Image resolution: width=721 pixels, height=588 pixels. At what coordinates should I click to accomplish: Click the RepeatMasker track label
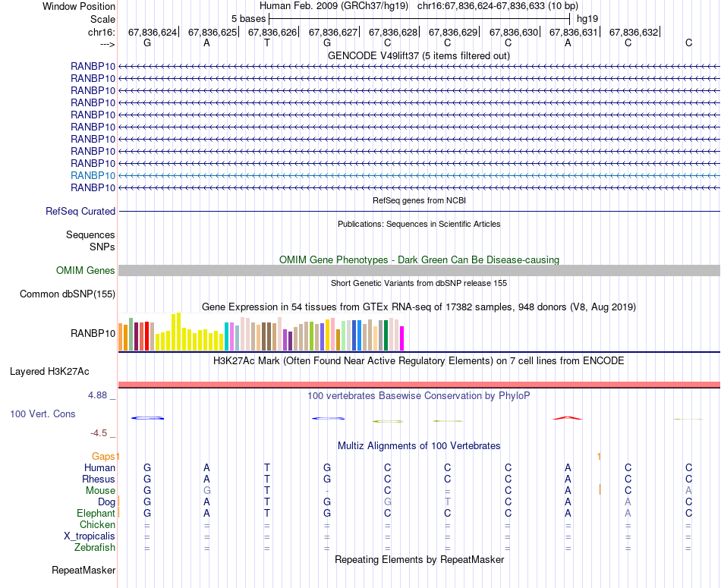point(83,570)
